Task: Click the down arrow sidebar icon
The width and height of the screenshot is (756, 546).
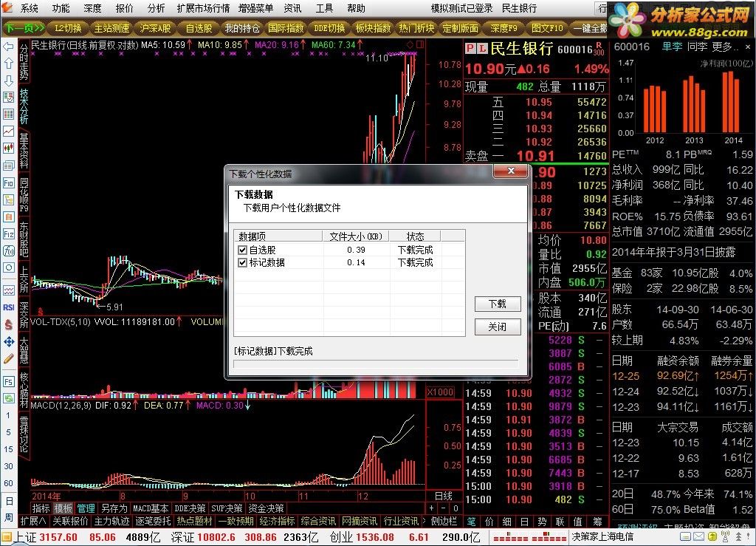Action: click(x=8, y=80)
